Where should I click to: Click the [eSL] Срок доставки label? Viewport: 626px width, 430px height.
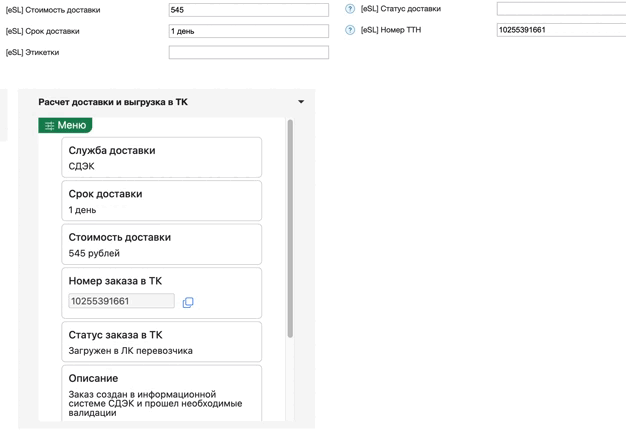(x=42, y=31)
